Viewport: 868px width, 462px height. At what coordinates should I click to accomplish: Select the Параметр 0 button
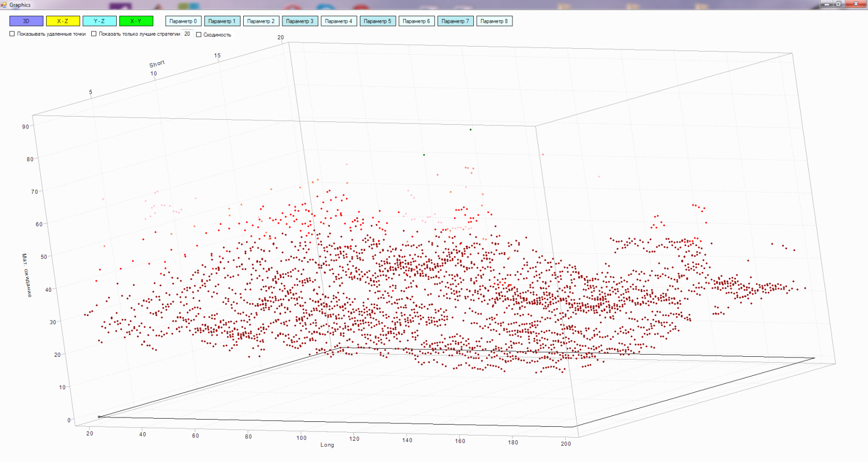(183, 21)
